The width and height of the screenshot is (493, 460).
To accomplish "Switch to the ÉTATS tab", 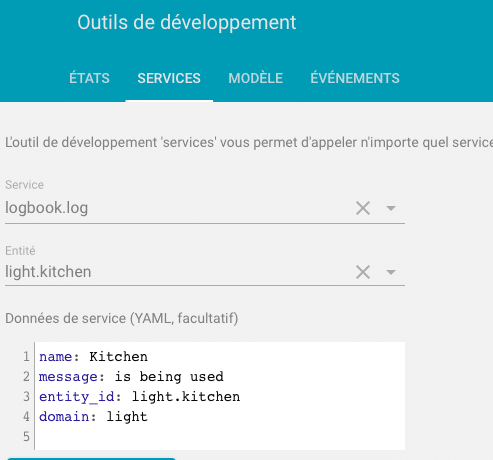I will pos(89,78).
